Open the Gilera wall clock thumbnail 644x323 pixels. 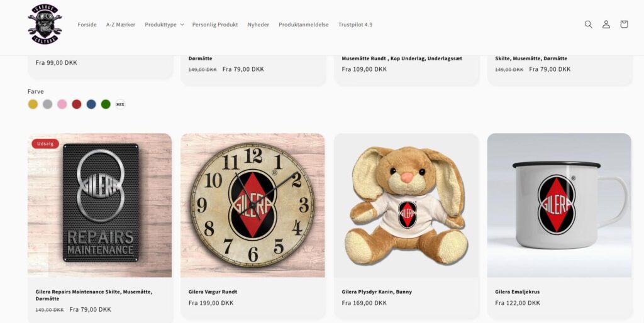click(x=253, y=205)
